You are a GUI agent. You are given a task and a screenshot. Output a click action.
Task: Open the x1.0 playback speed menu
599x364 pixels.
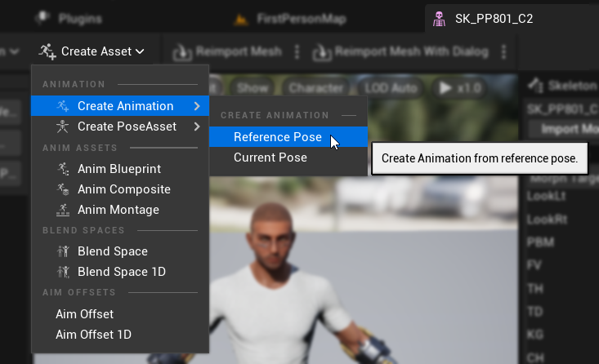coord(461,87)
